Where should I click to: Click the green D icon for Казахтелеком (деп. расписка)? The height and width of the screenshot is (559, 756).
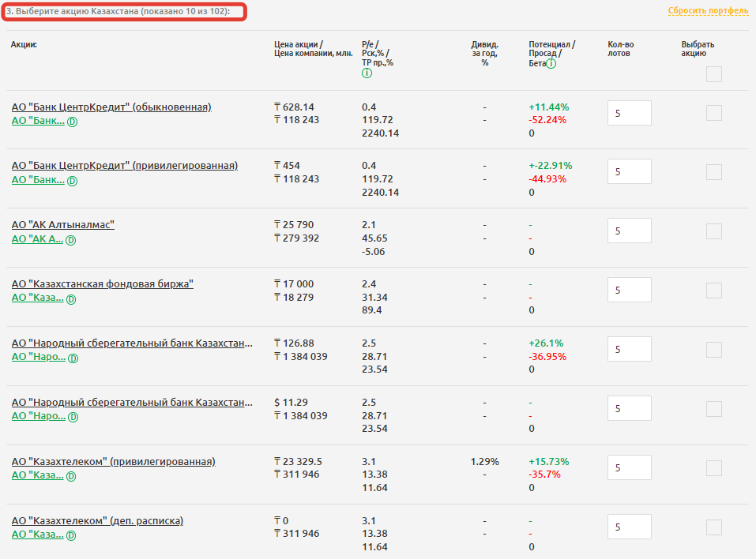pyautogui.click(x=71, y=535)
